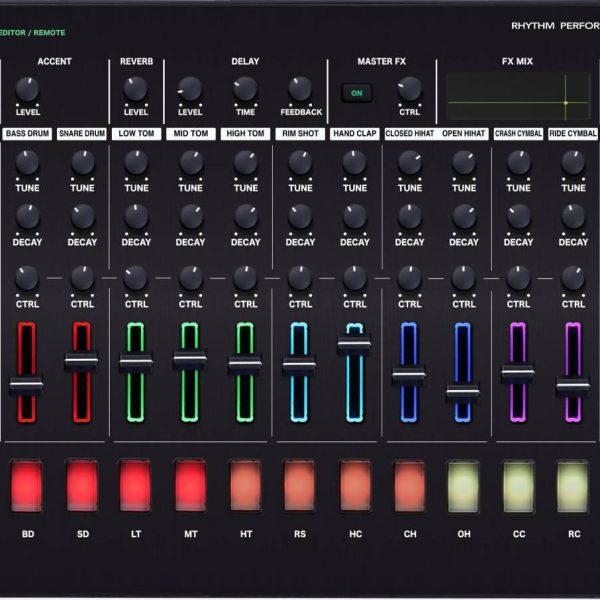The height and width of the screenshot is (600, 600).
Task: Click the EDITOR / REMOTE text
Action: click(x=32, y=33)
